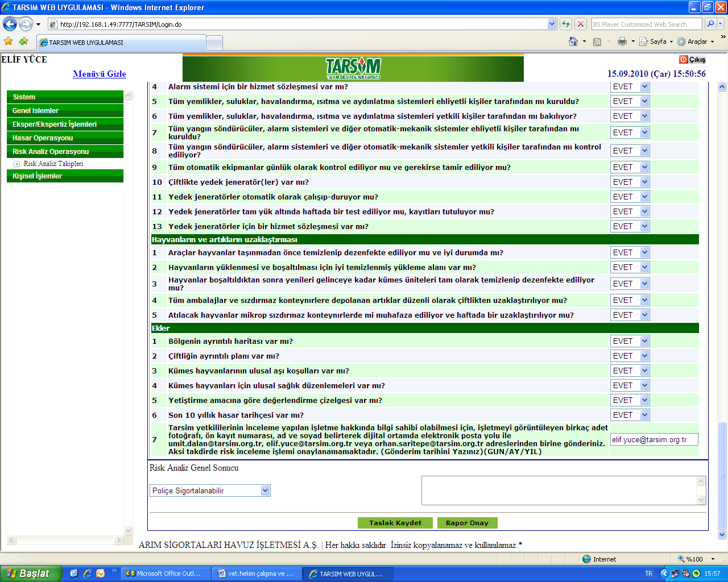
Task: Click the Show Desktop quick launch icon
Action: (x=74, y=573)
